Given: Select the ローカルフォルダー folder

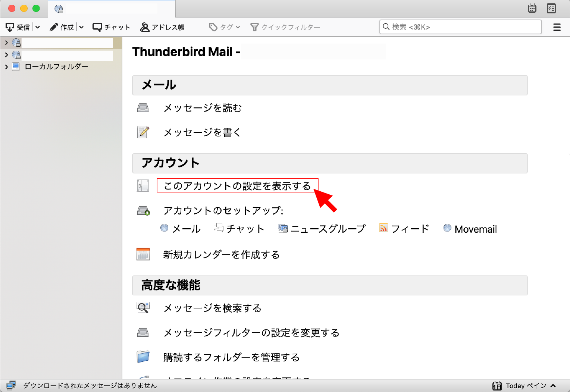Looking at the screenshot, I should pyautogui.click(x=56, y=67).
